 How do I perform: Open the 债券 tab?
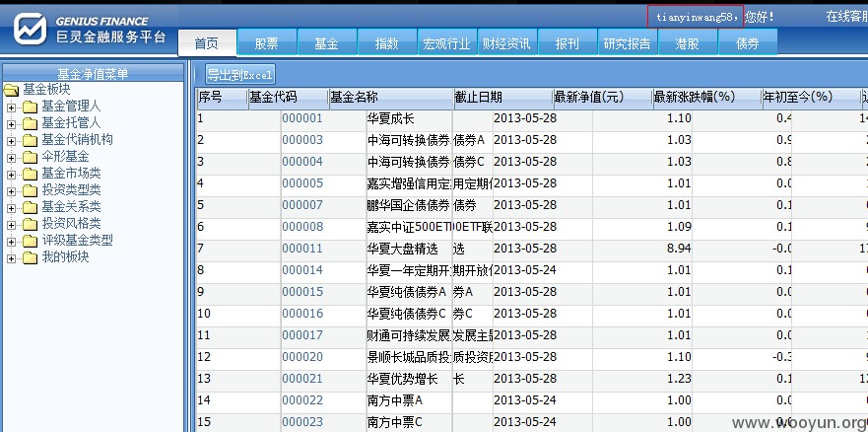[x=748, y=42]
